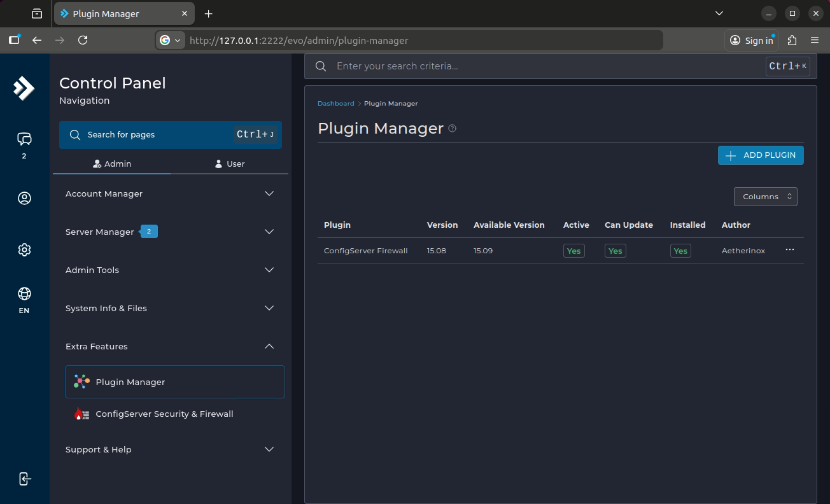Open the Columns selector dropdown
Image resolution: width=830 pixels, height=504 pixels.
coord(765,197)
